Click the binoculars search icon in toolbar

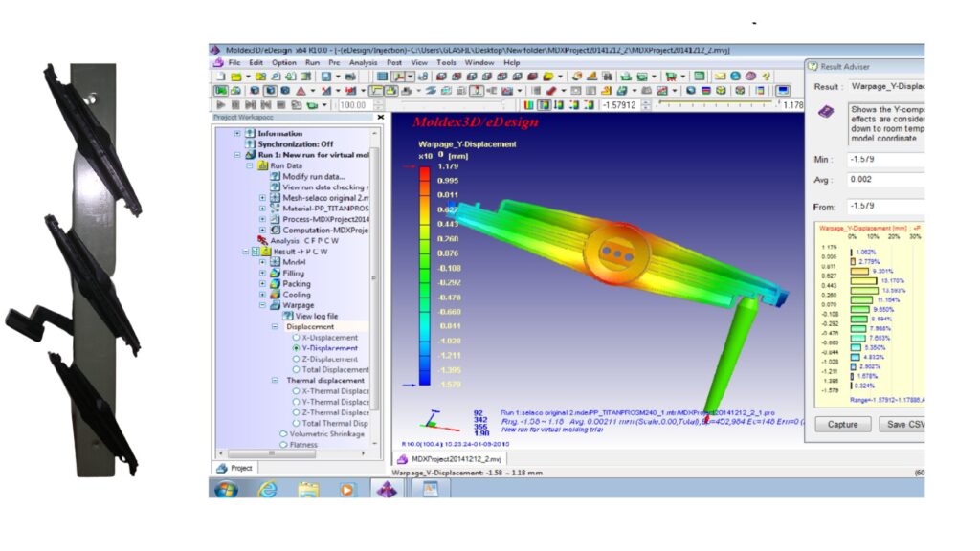coord(606,77)
